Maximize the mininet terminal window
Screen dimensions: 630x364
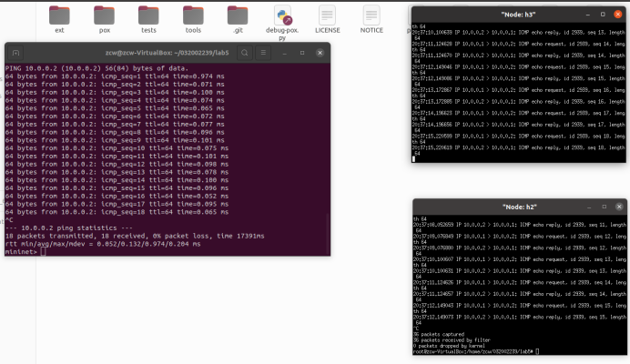coord(302,53)
